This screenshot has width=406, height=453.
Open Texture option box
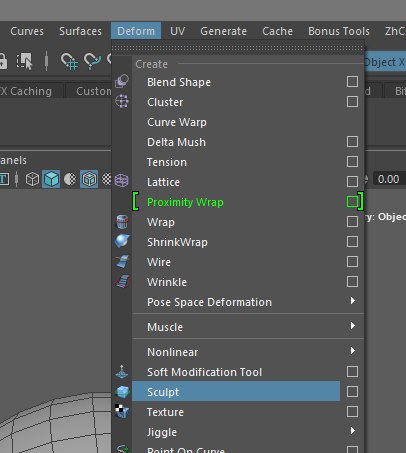pyautogui.click(x=352, y=412)
